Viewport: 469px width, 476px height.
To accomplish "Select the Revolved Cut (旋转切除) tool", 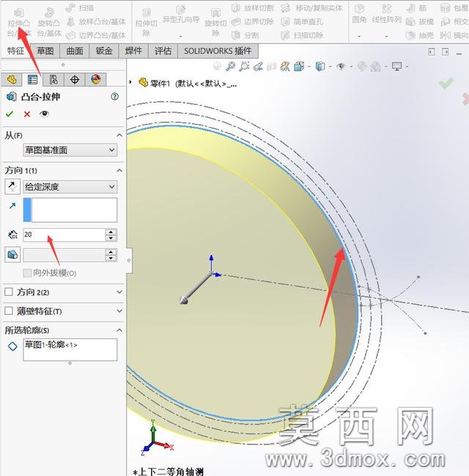I will coord(215,22).
